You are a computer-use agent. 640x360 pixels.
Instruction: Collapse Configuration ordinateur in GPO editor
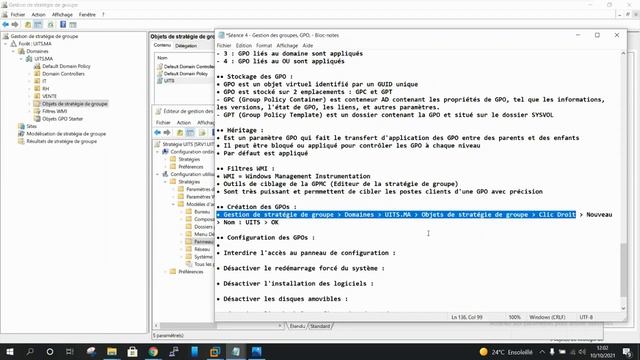click(x=158, y=152)
